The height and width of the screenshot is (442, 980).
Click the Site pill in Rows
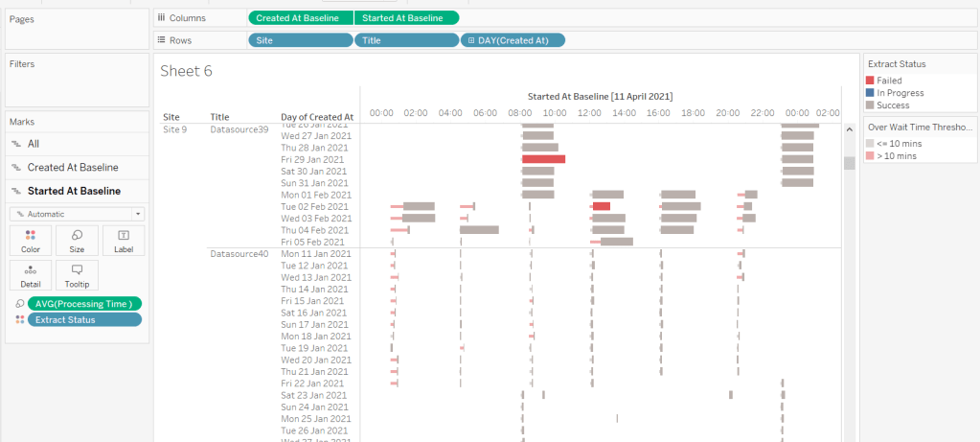[300, 40]
